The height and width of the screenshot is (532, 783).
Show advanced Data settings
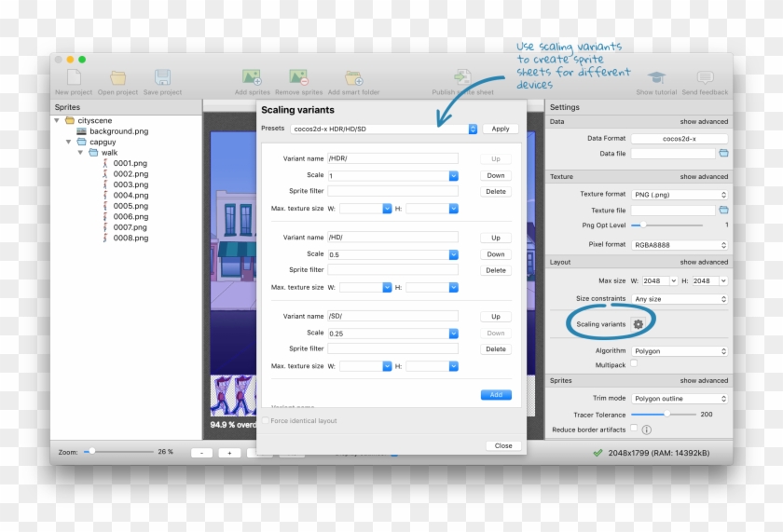click(x=704, y=121)
